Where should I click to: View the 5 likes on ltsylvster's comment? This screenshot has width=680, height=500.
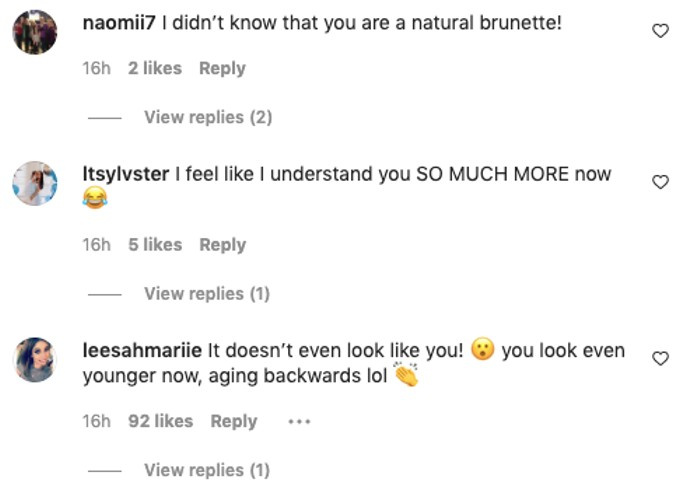coord(155,245)
